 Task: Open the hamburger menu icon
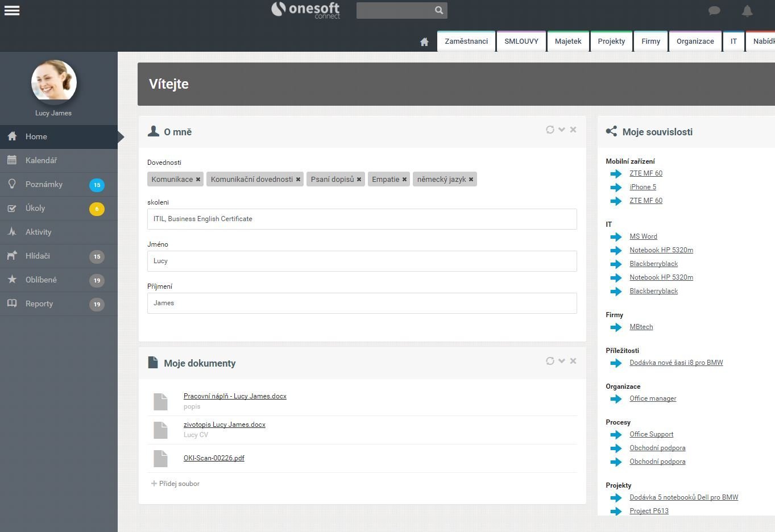pos(12,10)
